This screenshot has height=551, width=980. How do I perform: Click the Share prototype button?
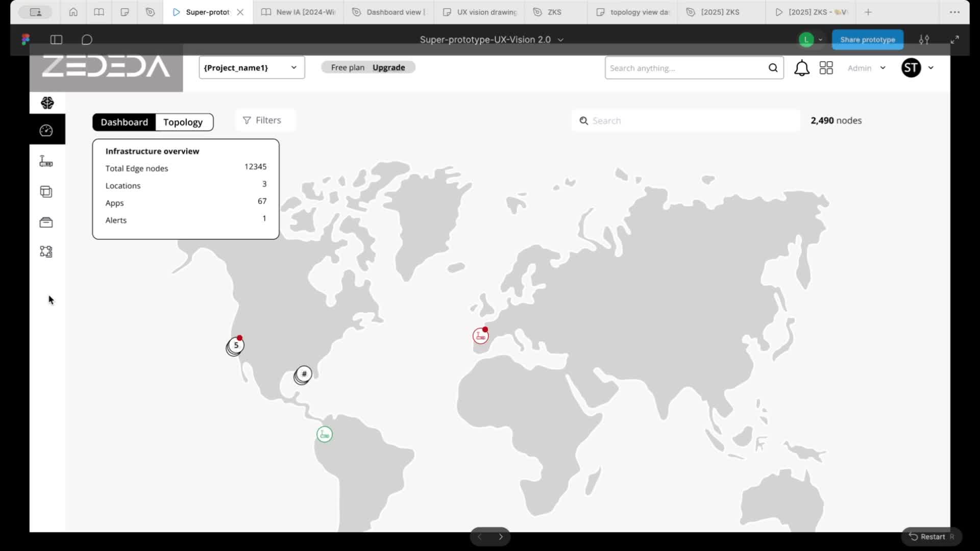pos(867,39)
